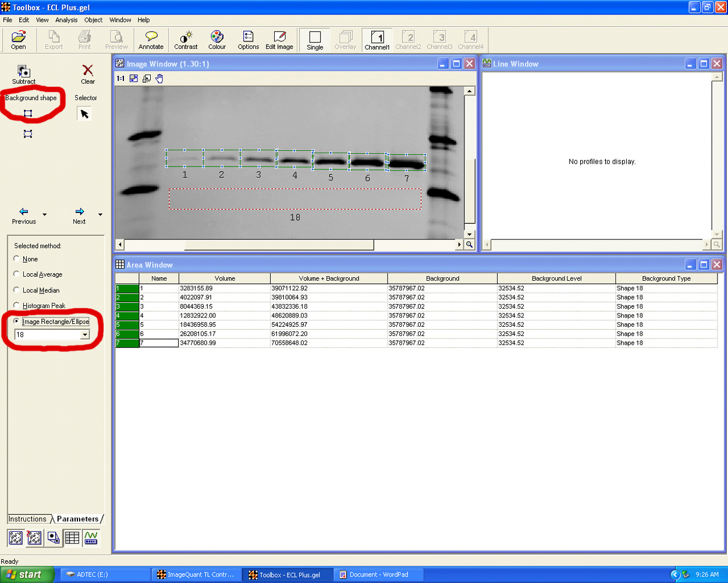Click the dashed background rectangle 18 on the gel
The width and height of the screenshot is (728, 583).
click(295, 199)
